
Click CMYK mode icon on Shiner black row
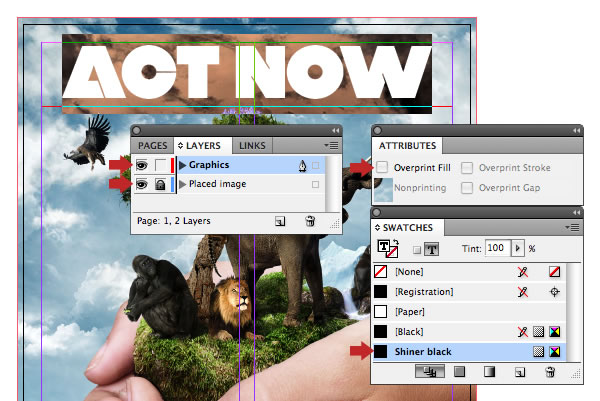click(554, 352)
